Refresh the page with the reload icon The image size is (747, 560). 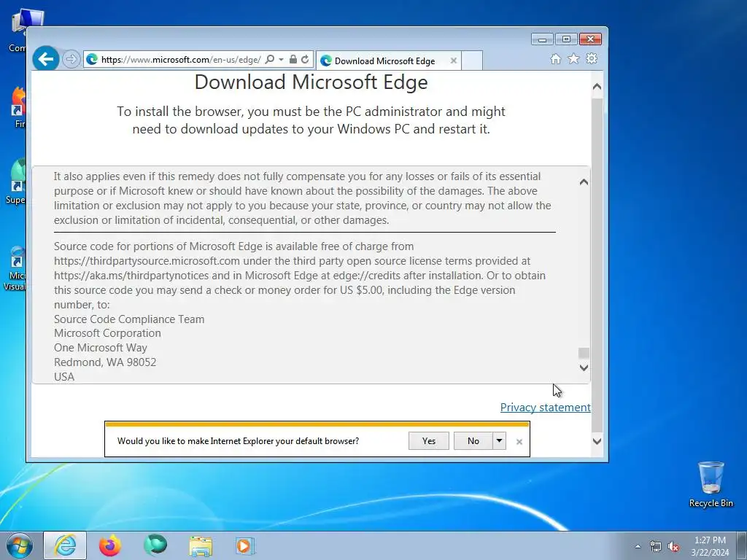pos(305,60)
